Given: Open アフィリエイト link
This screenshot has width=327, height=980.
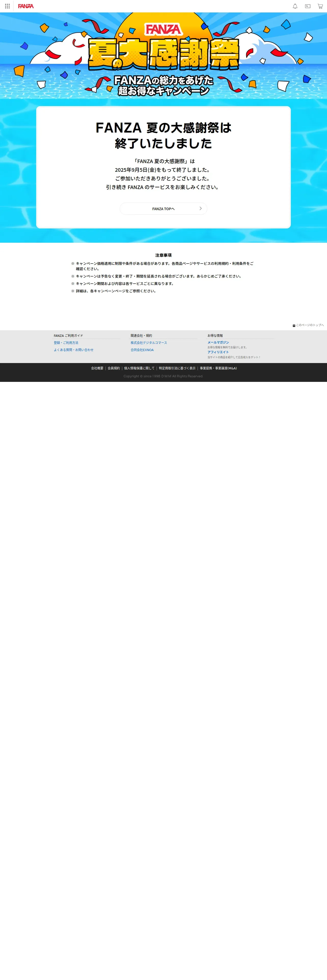Looking at the screenshot, I should (x=218, y=352).
